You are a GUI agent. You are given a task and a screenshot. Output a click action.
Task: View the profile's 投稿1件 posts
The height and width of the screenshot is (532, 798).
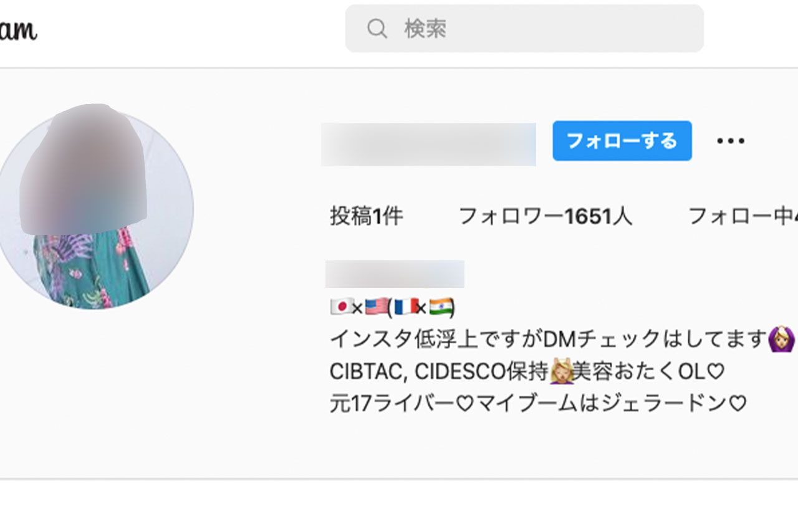click(365, 216)
